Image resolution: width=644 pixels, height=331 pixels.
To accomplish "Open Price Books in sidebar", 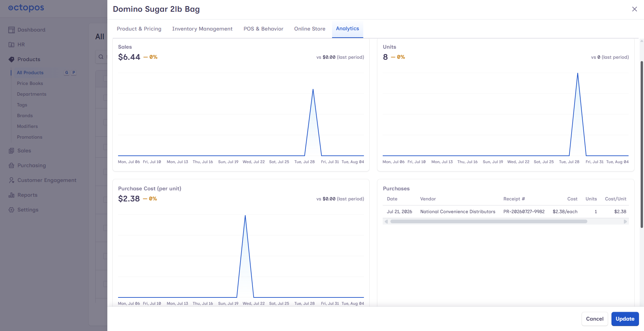I will coord(30,83).
